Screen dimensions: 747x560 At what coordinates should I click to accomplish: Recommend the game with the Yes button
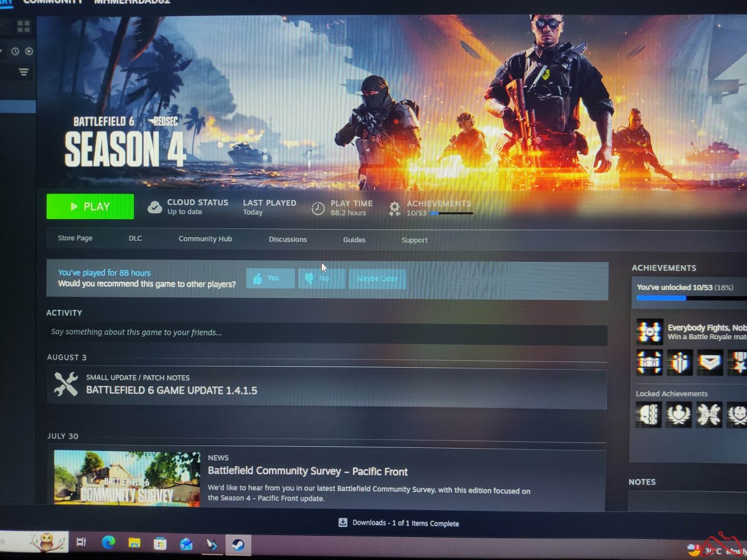pyautogui.click(x=271, y=278)
